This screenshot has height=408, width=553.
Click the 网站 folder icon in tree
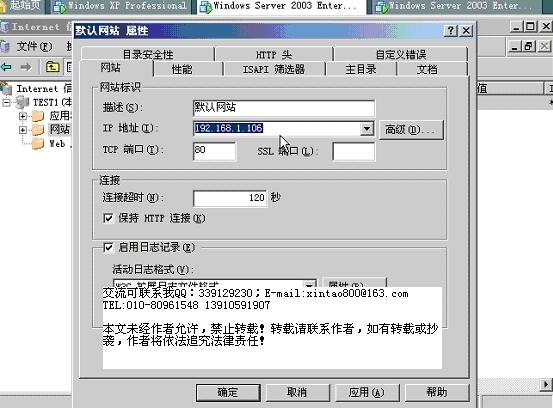point(38,129)
